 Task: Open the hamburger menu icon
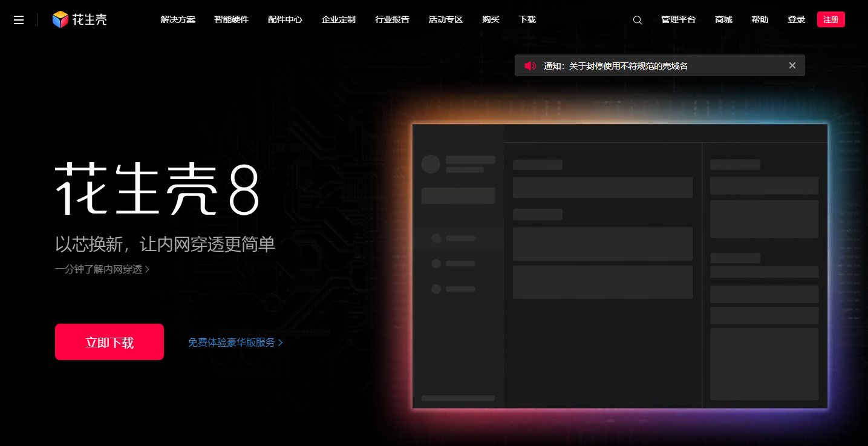pyautogui.click(x=19, y=20)
